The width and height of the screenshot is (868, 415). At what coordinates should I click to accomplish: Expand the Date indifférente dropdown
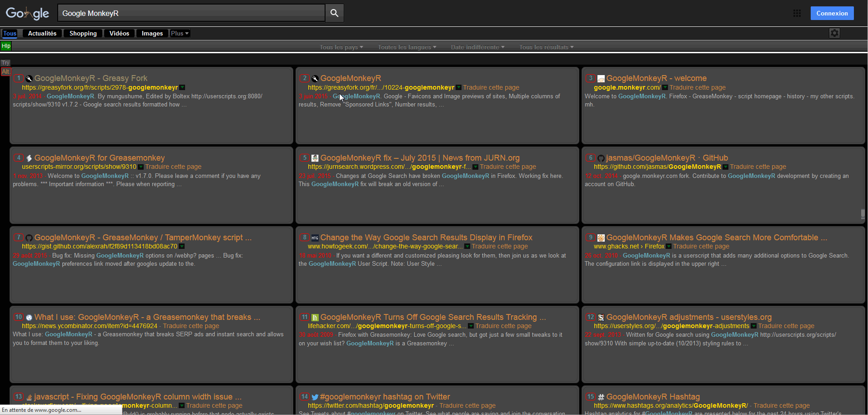[477, 47]
